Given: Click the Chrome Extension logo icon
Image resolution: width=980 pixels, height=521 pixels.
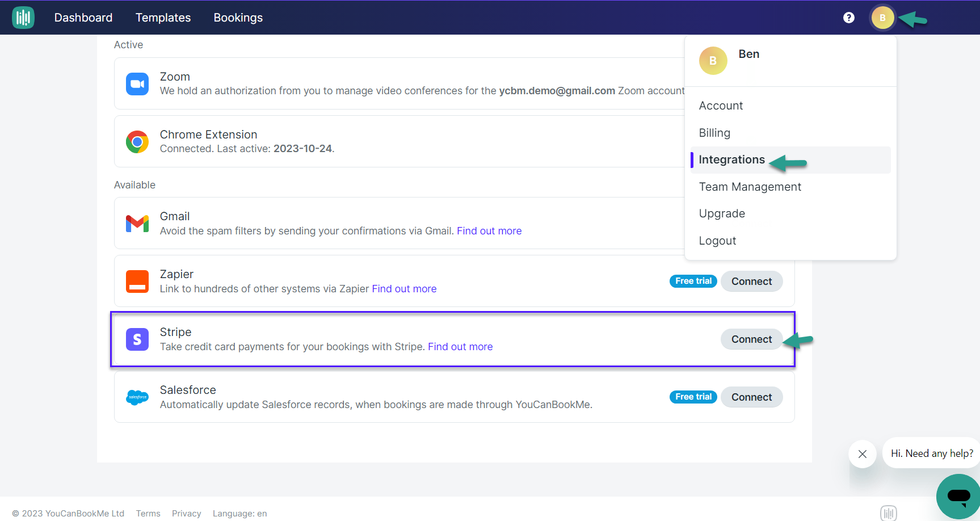Looking at the screenshot, I should click(137, 142).
